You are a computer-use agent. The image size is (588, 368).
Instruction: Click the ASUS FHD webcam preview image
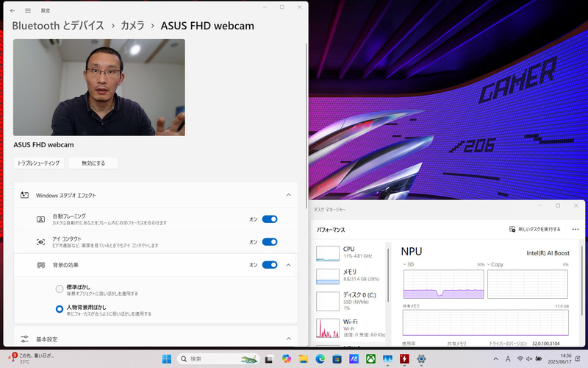click(x=99, y=88)
